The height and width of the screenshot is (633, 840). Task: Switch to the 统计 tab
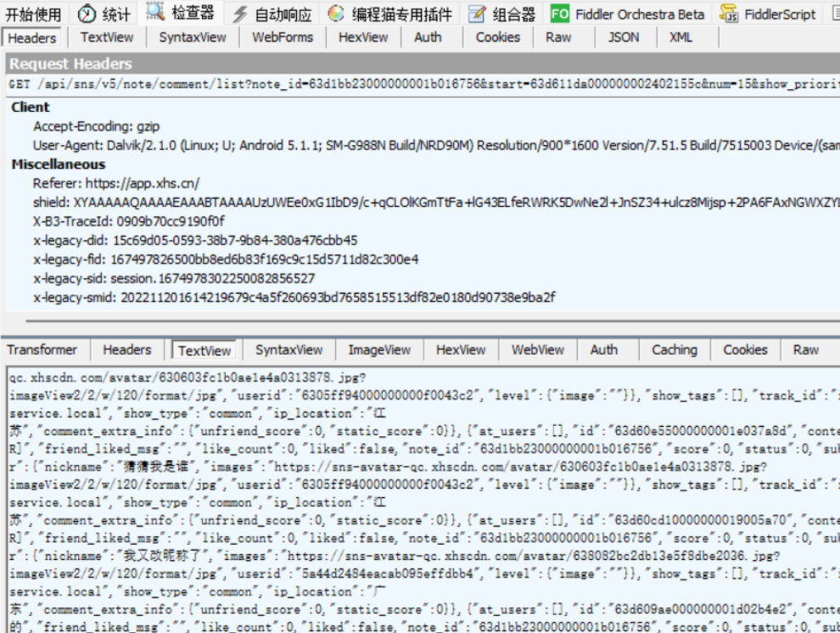click(105, 14)
